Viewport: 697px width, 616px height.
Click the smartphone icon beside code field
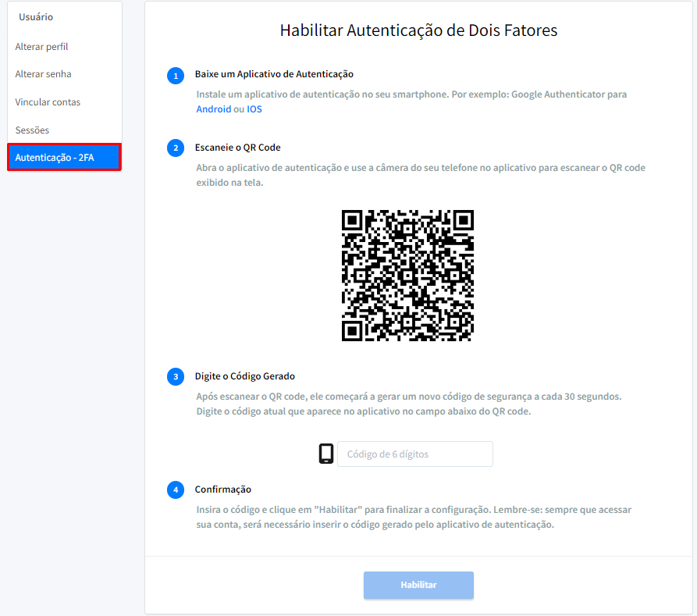326,454
